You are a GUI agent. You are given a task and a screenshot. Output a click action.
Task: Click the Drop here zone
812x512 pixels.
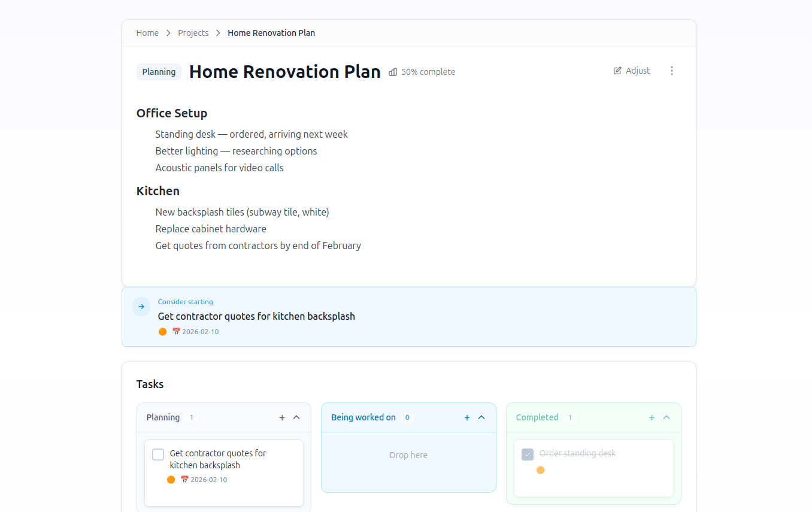click(408, 455)
